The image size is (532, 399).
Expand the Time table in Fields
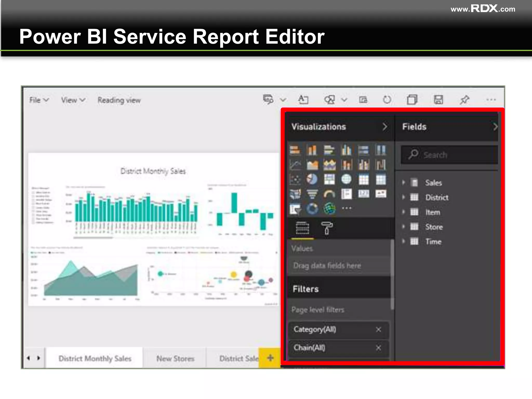pyautogui.click(x=404, y=242)
